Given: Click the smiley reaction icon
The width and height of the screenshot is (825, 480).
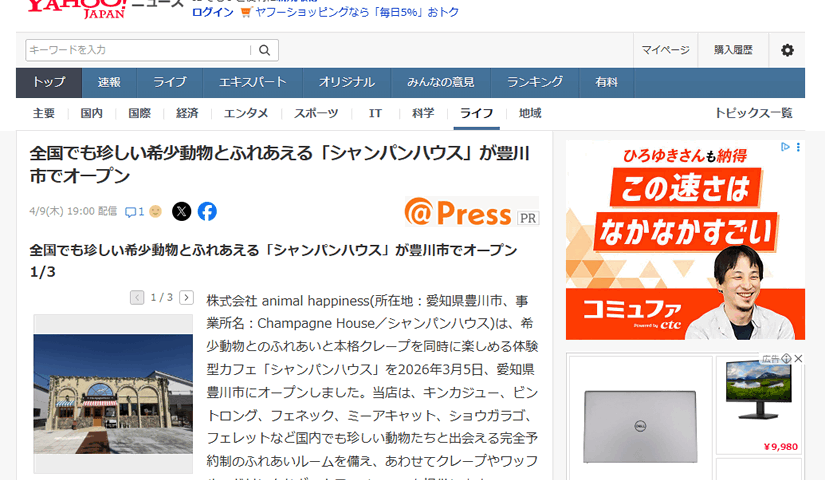Looking at the screenshot, I should [155, 212].
